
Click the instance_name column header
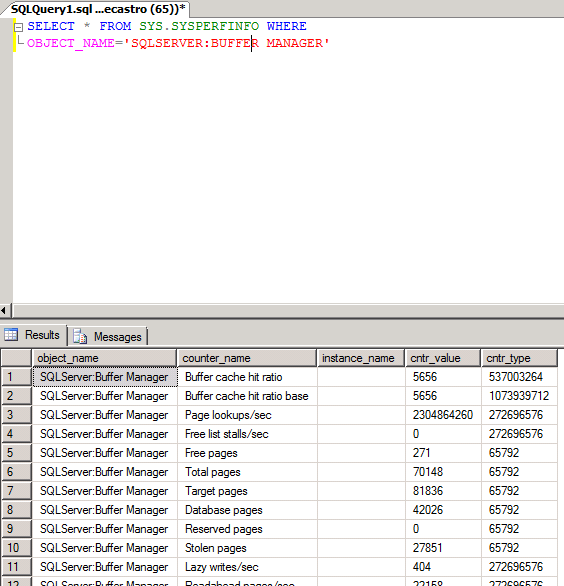click(361, 358)
